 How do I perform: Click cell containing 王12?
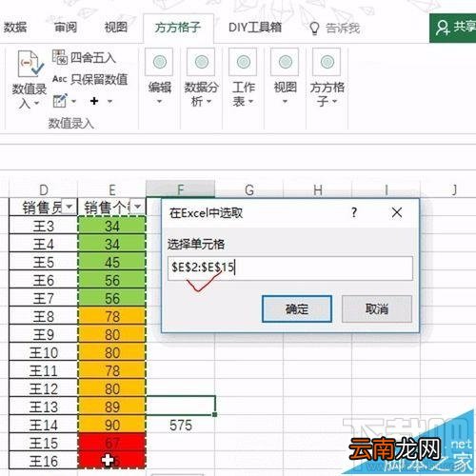point(44,388)
